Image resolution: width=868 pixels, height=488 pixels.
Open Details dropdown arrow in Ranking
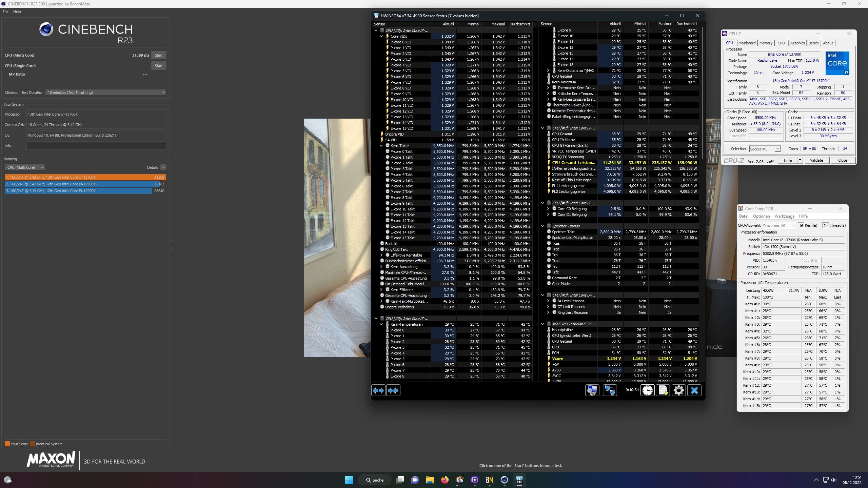163,167
